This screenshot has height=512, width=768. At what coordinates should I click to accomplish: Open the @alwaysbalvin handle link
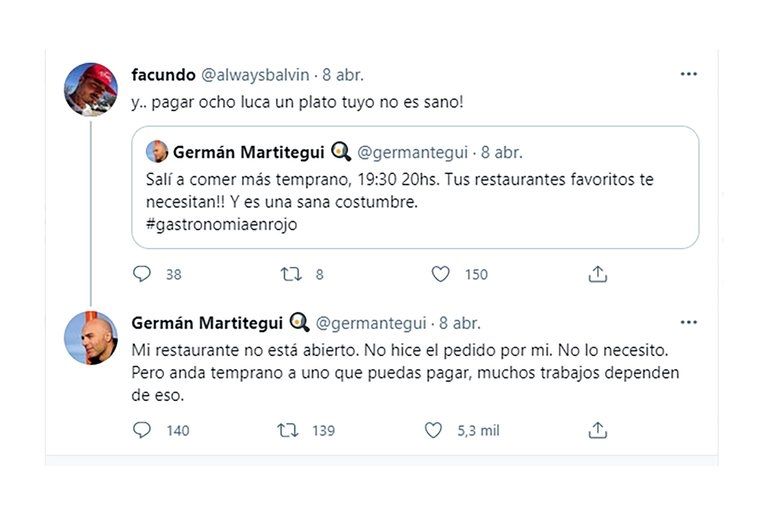[257, 75]
